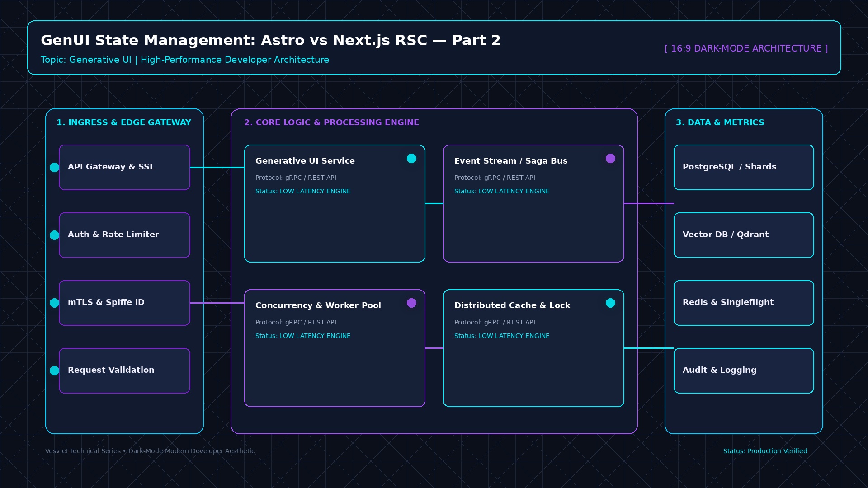Click Status line in Event Stream / Saga Bus card

(x=502, y=191)
